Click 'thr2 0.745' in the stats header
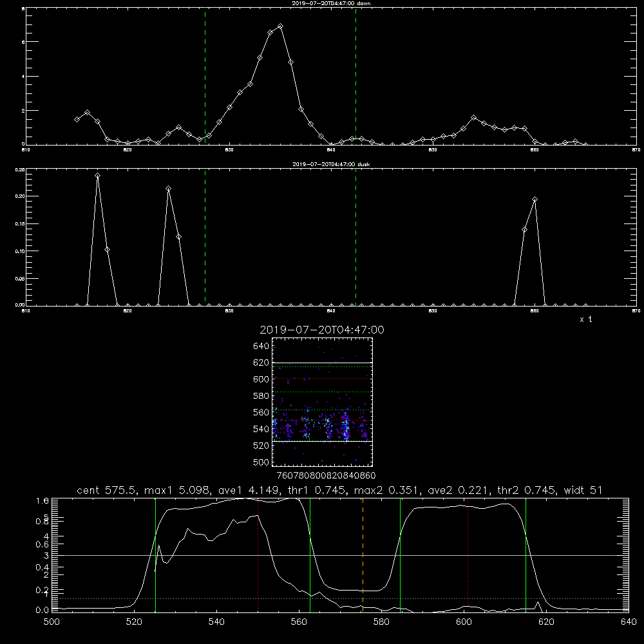 click(x=527, y=490)
